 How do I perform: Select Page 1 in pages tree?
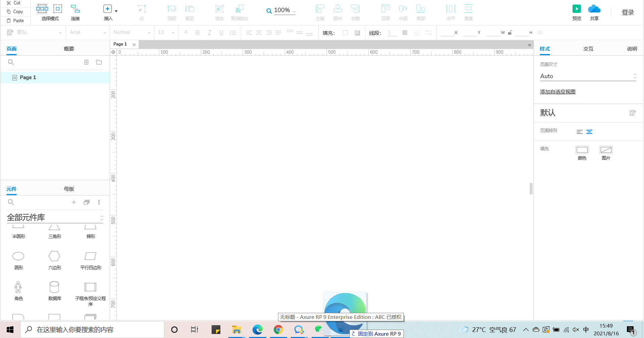coord(55,77)
